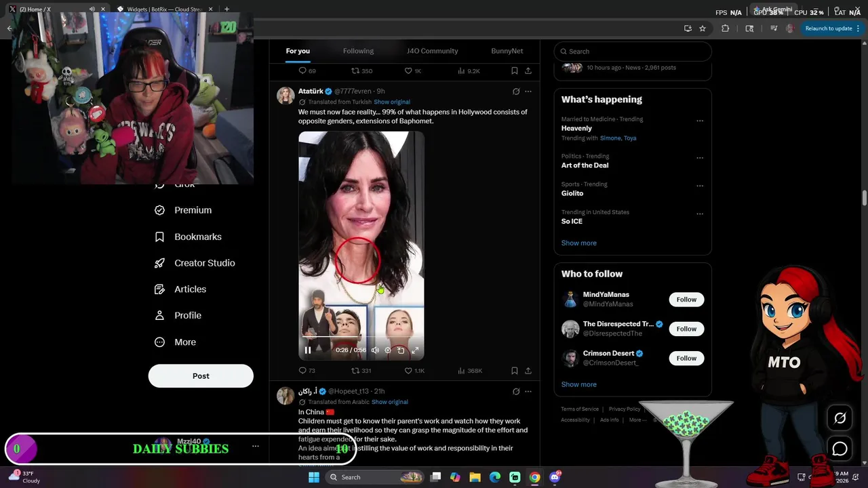Enter fullscreen on the video
Image resolution: width=868 pixels, height=488 pixels.
[415, 350]
